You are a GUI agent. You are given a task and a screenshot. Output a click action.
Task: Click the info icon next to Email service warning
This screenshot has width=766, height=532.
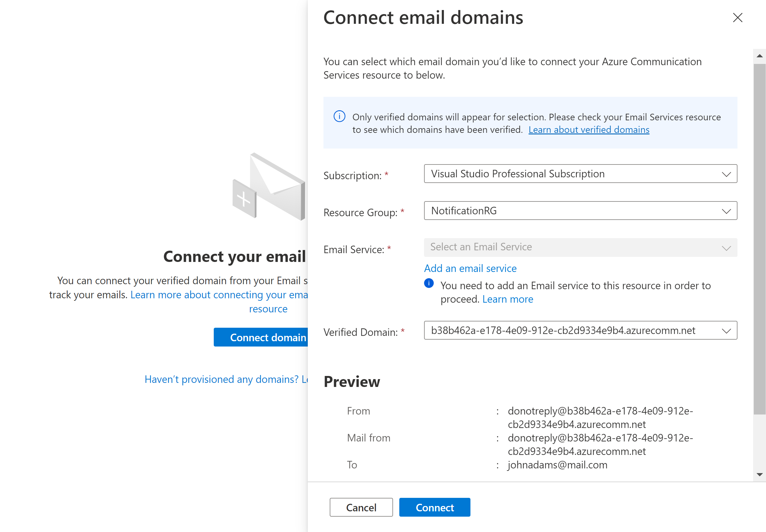[428, 283]
